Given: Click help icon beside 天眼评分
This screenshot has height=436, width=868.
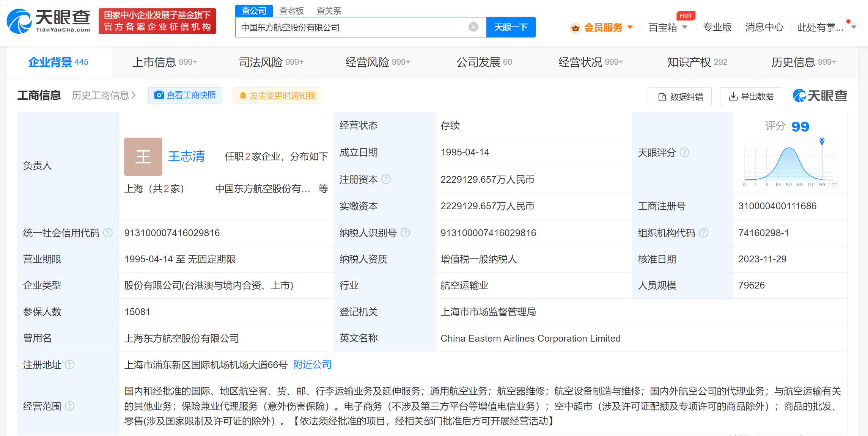Looking at the screenshot, I should tap(684, 152).
